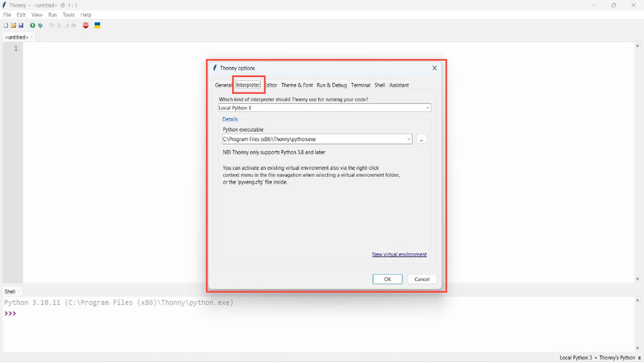This screenshot has height=362, width=644.
Task: Restore the Thonny main window size
Action: point(614,5)
